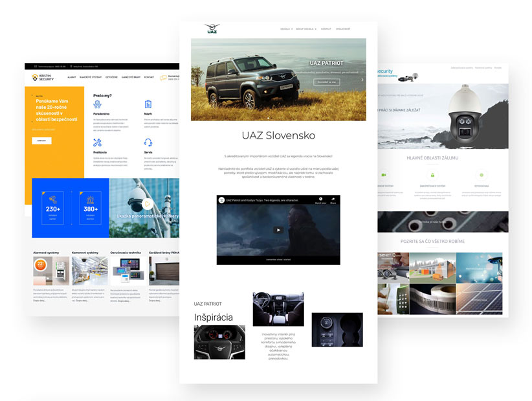Click the Servis headset icon
This screenshot has height=401, width=532.
148,143
